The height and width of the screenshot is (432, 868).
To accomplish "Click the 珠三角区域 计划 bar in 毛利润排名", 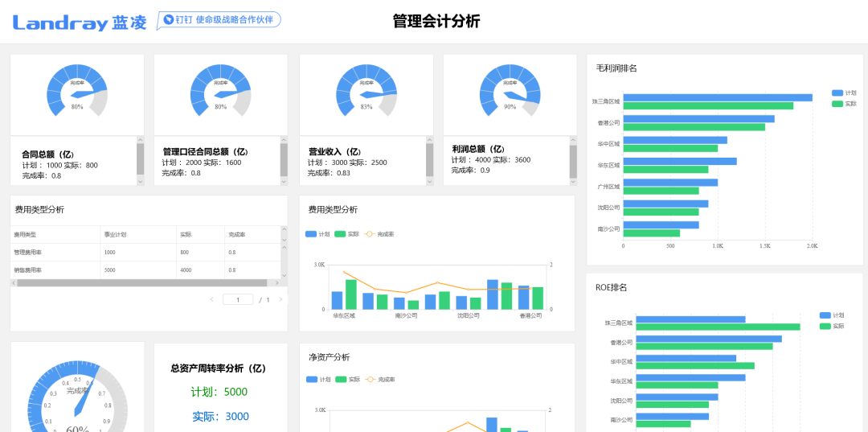I will (x=718, y=97).
